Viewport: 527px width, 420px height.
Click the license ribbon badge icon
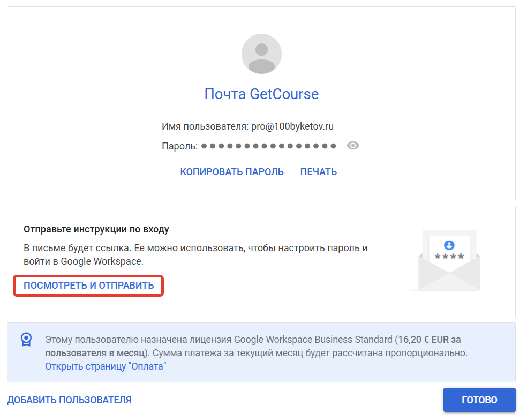click(26, 340)
